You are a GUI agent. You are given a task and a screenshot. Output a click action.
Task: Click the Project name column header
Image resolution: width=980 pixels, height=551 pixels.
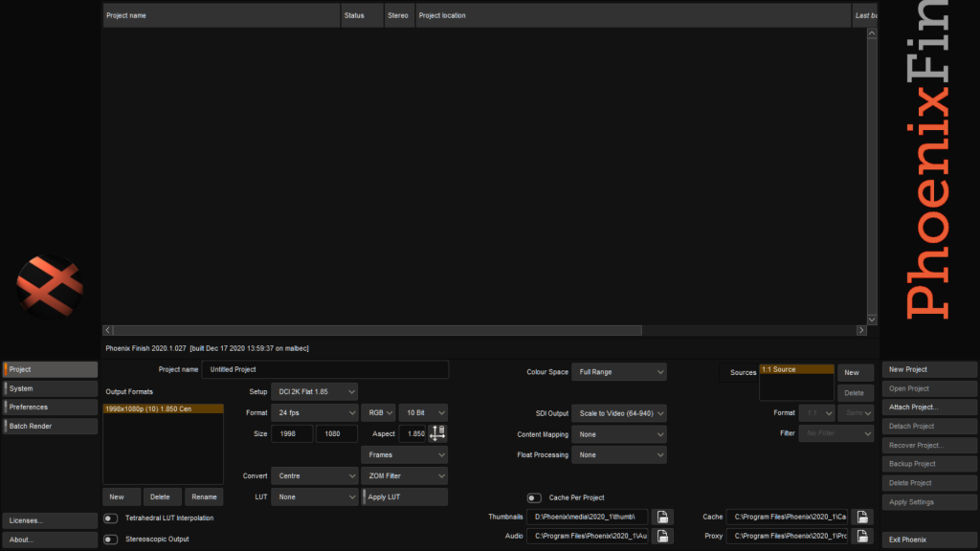pos(221,15)
